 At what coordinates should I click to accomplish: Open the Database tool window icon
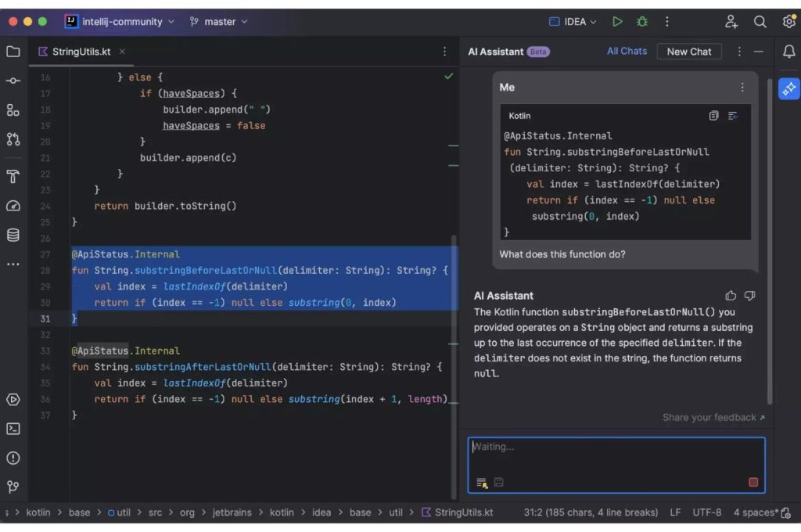(x=13, y=234)
